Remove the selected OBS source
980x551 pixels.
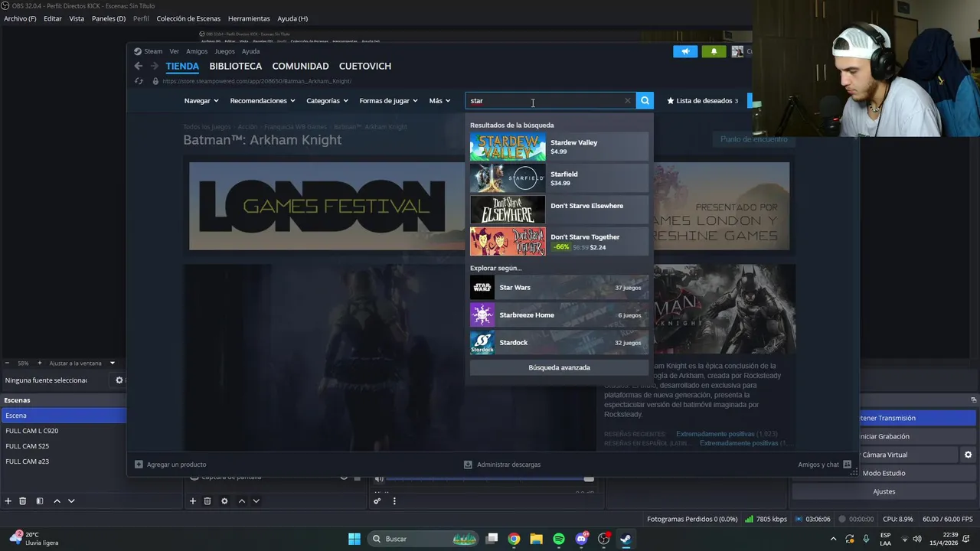click(x=207, y=501)
